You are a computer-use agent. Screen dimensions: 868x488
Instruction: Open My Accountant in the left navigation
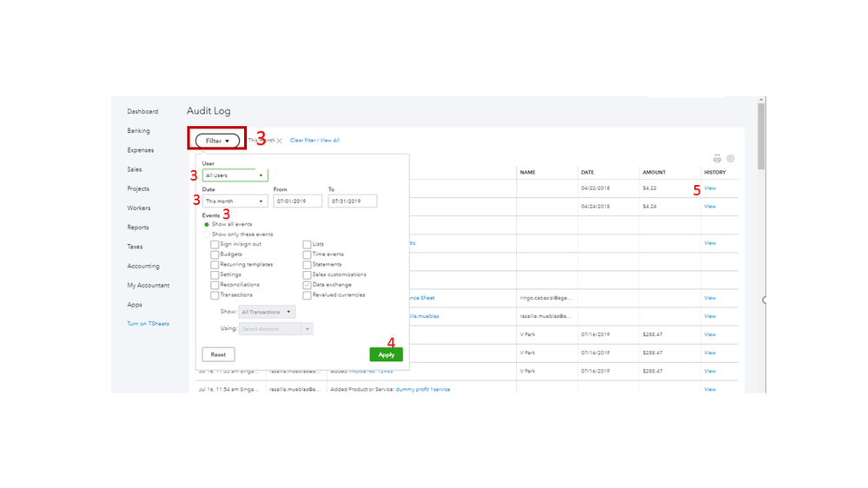pyautogui.click(x=149, y=286)
